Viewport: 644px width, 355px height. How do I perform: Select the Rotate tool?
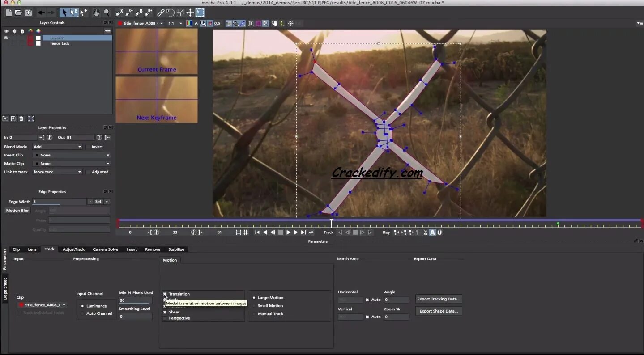171,13
